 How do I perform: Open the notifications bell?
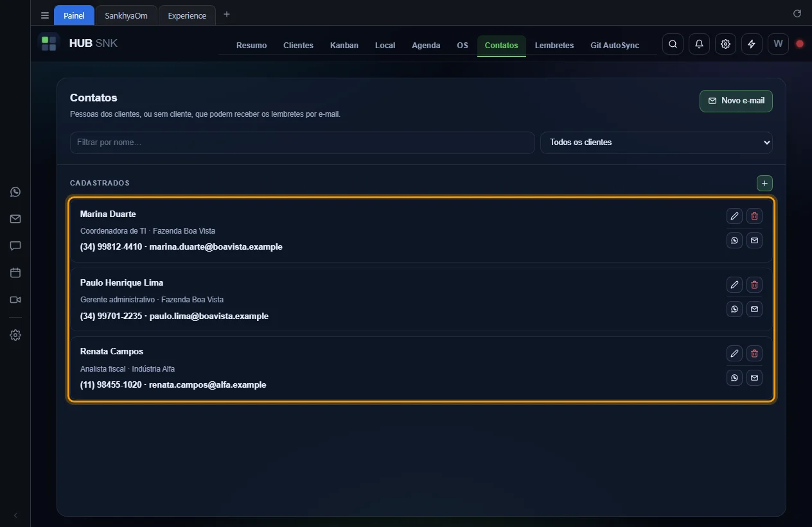699,44
